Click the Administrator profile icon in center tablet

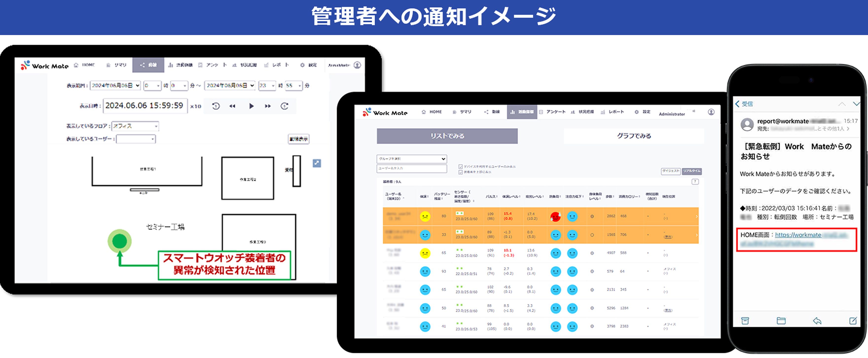coord(711,112)
